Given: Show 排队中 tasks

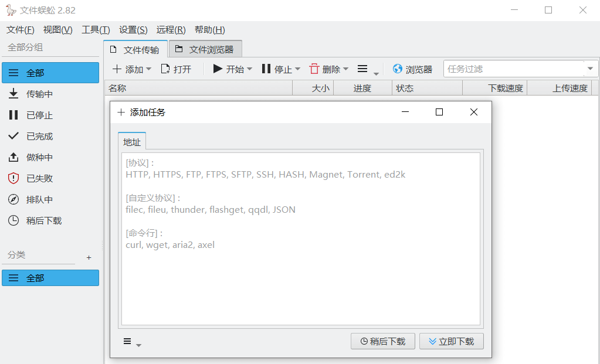Looking at the screenshot, I should pyautogui.click(x=50, y=199).
